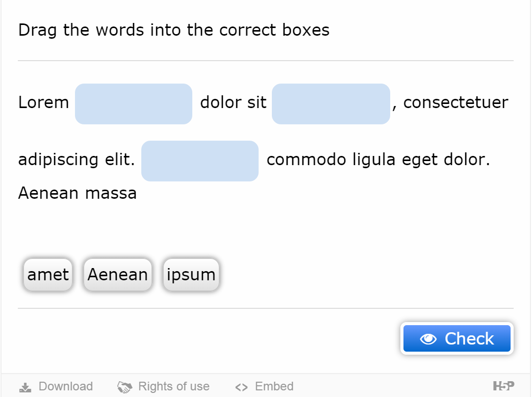Click the "Drag the words into the correct boxes" heading
The image size is (532, 397).
click(174, 30)
